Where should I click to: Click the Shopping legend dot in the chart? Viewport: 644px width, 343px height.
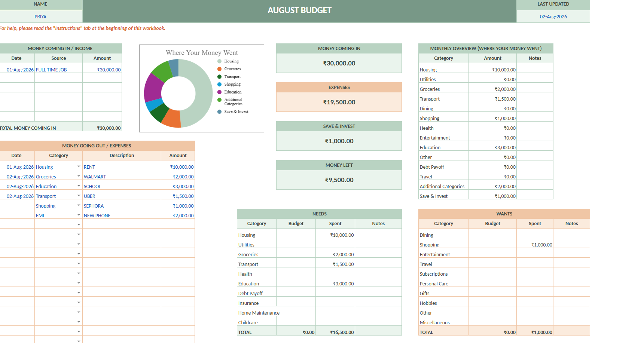[220, 85]
